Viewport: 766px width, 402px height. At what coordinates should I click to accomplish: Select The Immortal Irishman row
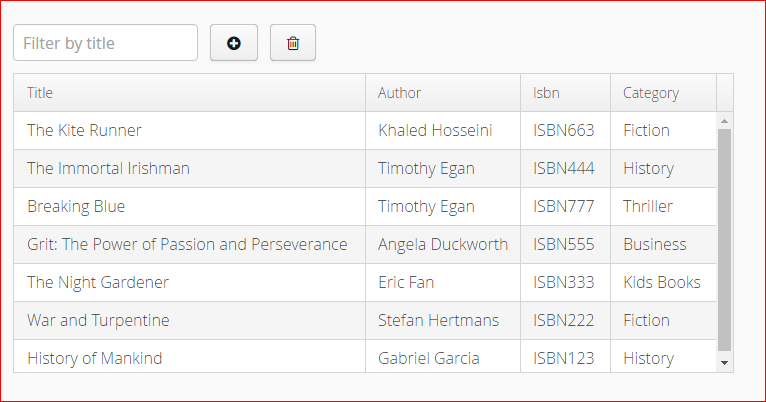point(365,169)
